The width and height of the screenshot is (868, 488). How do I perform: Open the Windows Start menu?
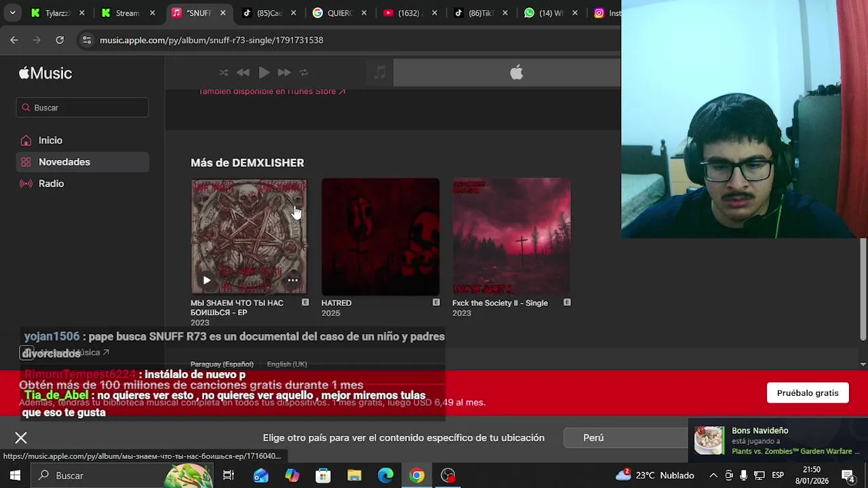pyautogui.click(x=15, y=475)
